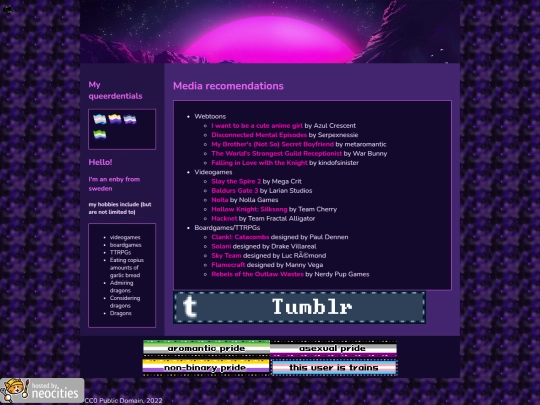Click the asexual pride badge
The width and height of the screenshot is (540, 405).
coord(333,348)
